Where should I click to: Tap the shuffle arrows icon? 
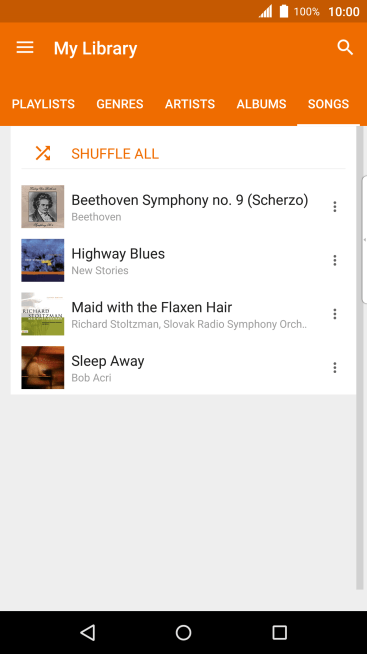coord(43,153)
